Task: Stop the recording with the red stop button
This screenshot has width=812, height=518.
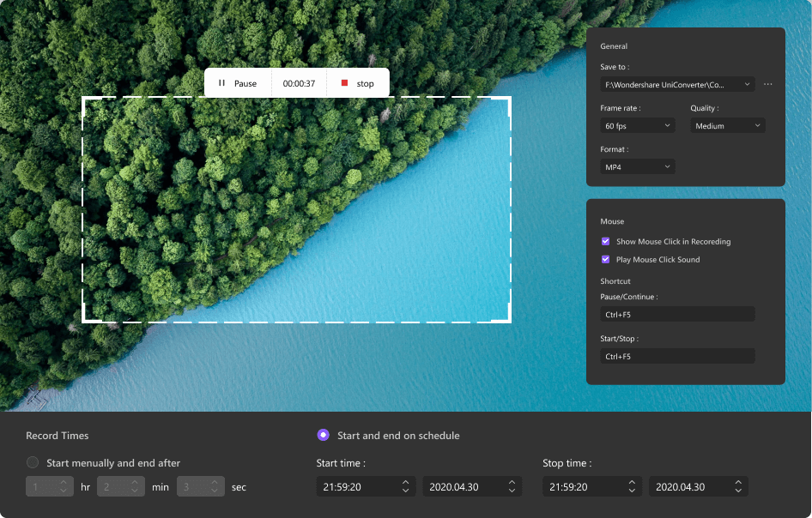Action: (x=357, y=83)
